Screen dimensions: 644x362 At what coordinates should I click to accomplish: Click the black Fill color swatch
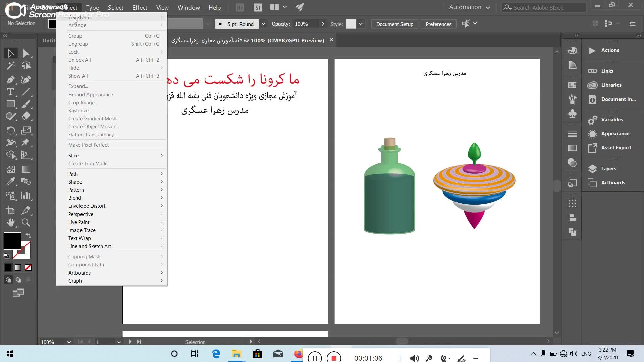[12, 241]
